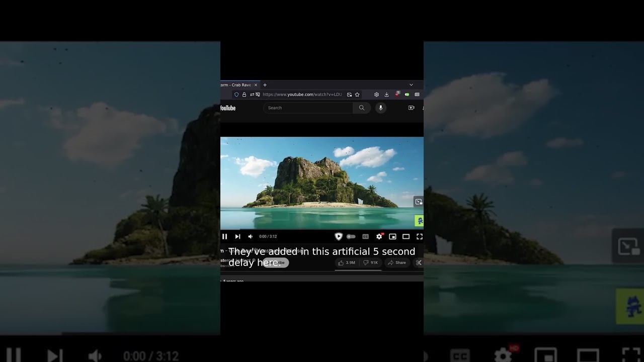Start voice search with the microphone
Image resolution: width=644 pixels, height=362 pixels.
tap(381, 108)
